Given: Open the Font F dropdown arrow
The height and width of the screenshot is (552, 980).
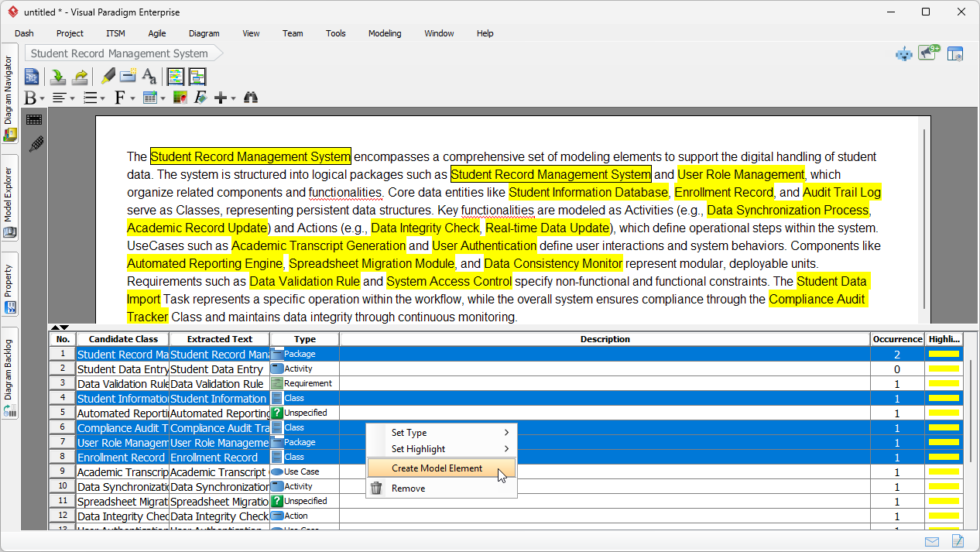Looking at the screenshot, I should click(132, 98).
